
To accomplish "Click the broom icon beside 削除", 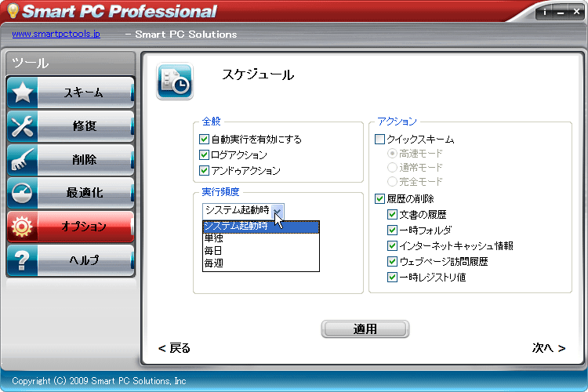I will (x=22, y=159).
